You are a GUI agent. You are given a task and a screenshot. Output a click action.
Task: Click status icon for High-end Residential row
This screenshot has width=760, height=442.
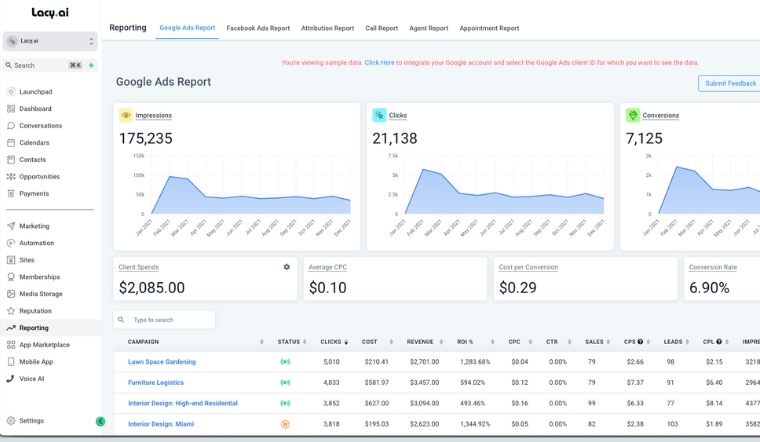click(x=285, y=403)
